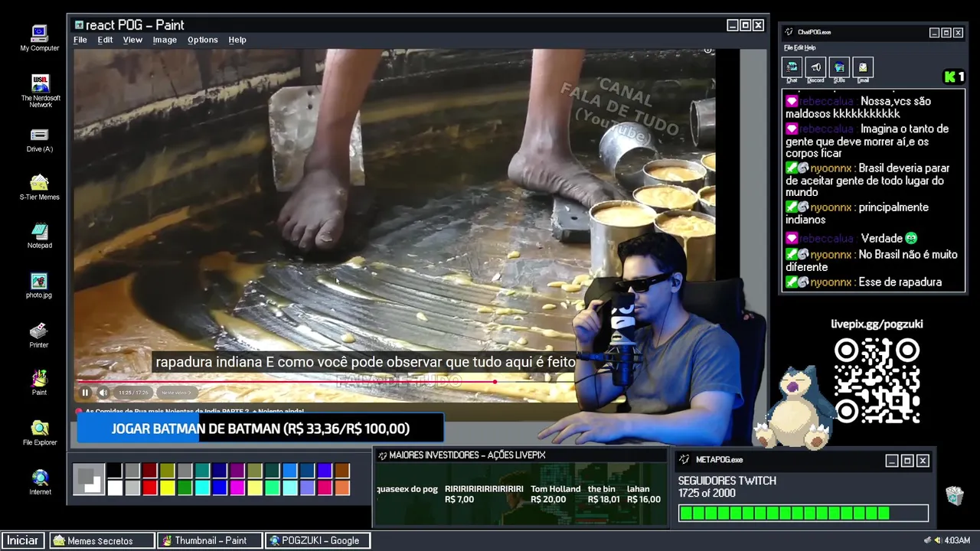Open the File menu in ChatPOG.exe
This screenshot has height=551, width=980.
click(x=787, y=47)
